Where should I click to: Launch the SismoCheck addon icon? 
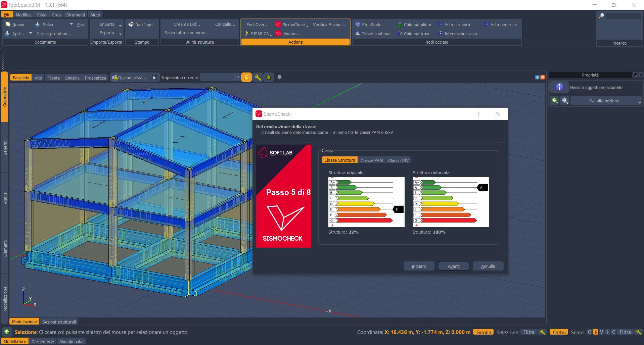[x=278, y=24]
